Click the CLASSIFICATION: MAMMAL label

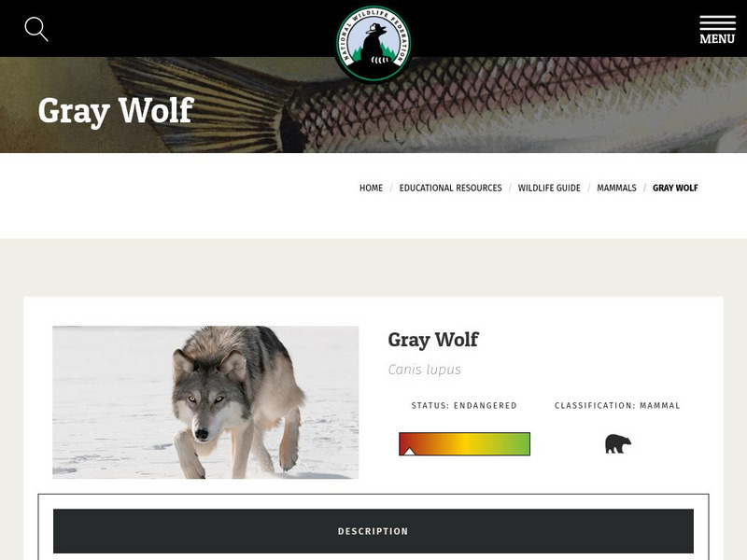coord(617,406)
